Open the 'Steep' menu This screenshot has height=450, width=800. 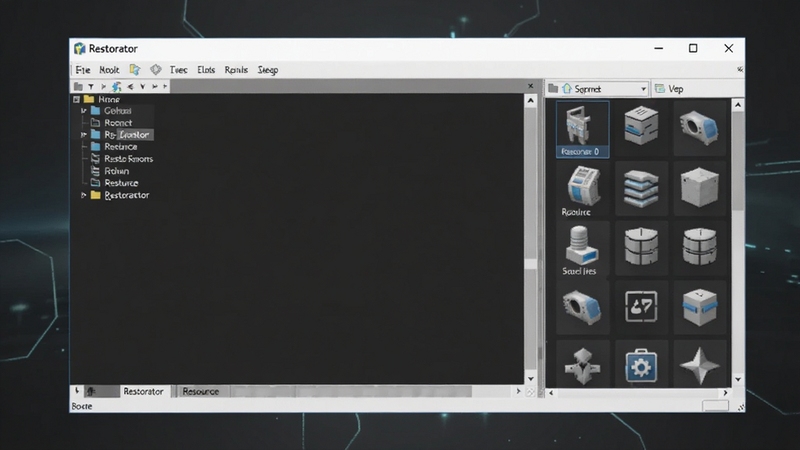[268, 70]
